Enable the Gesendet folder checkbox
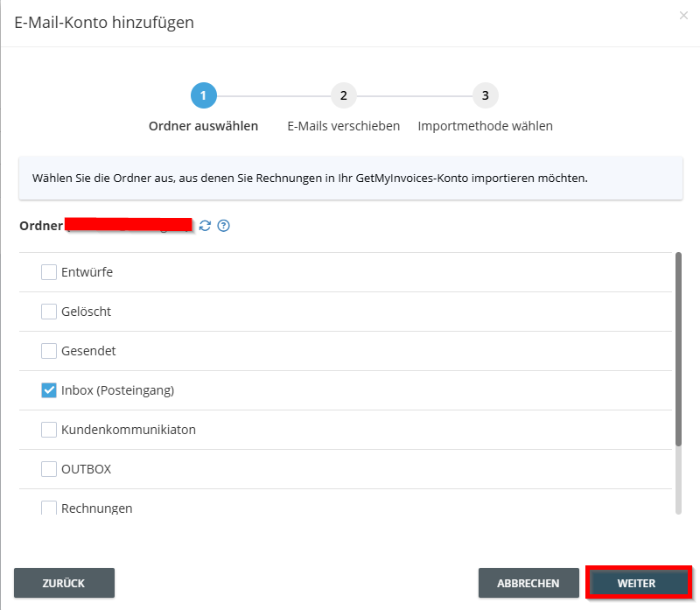This screenshot has height=610, width=700. click(x=49, y=351)
